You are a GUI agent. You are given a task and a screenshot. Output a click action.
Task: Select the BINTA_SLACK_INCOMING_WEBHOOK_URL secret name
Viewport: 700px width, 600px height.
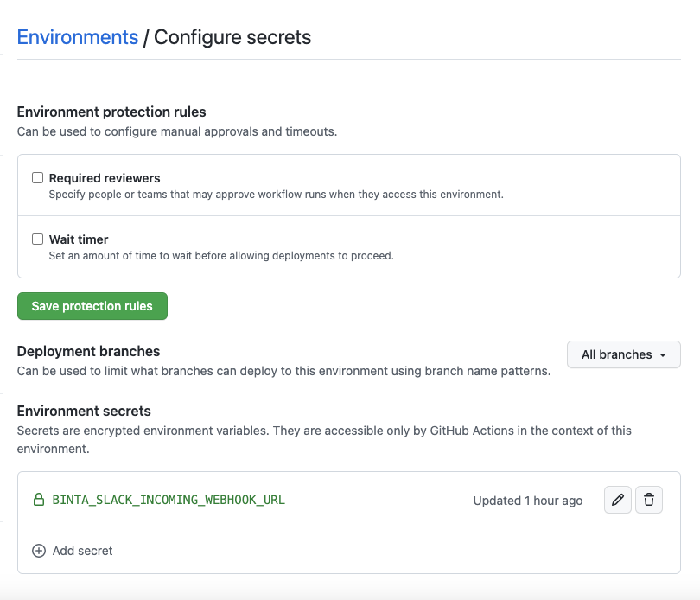[169, 500]
